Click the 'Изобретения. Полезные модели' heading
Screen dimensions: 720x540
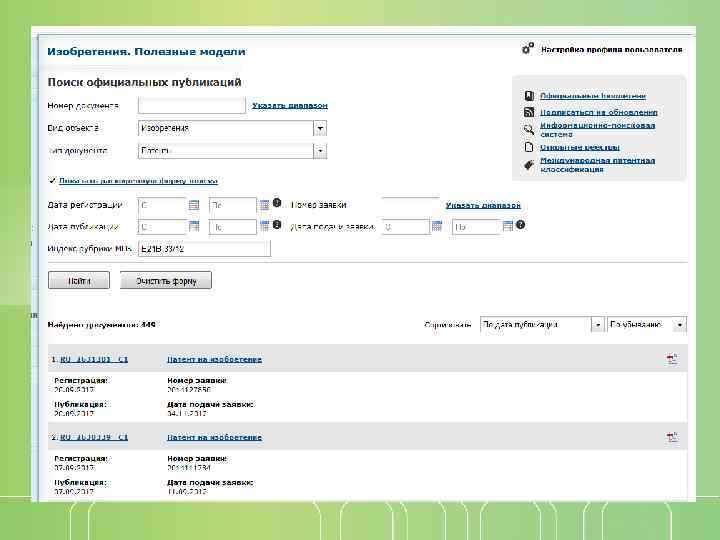tap(146, 51)
